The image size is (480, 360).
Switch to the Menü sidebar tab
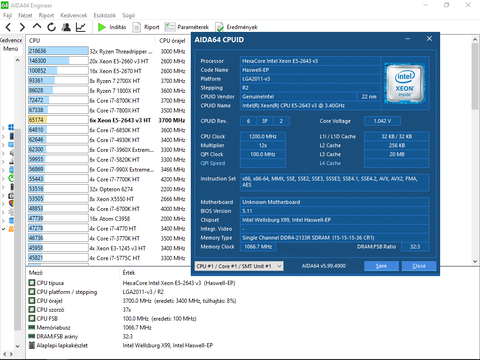[x=11, y=49]
